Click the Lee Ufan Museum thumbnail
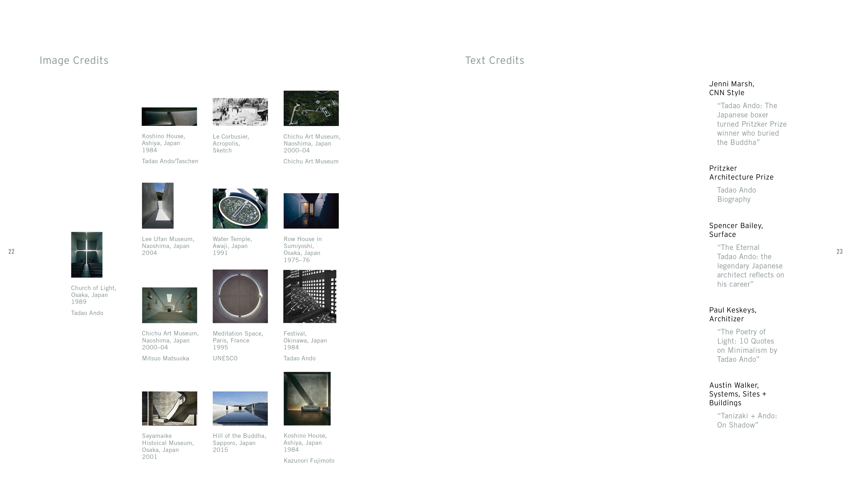The height and width of the screenshot is (504, 851). click(158, 205)
